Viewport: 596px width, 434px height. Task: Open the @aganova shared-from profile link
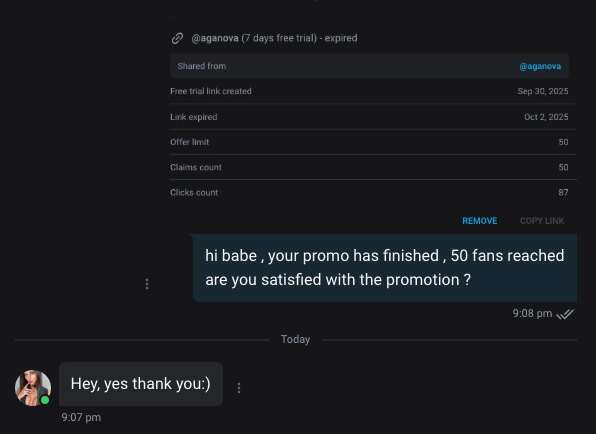tap(540, 67)
